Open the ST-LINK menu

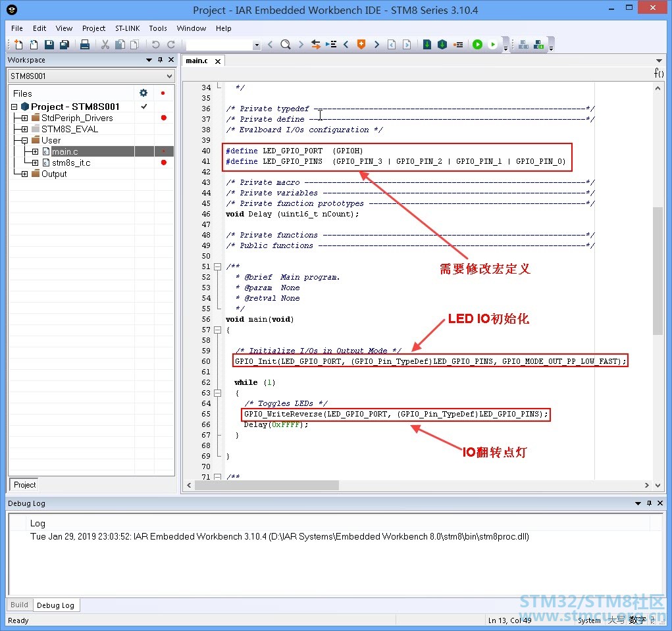[x=127, y=28]
